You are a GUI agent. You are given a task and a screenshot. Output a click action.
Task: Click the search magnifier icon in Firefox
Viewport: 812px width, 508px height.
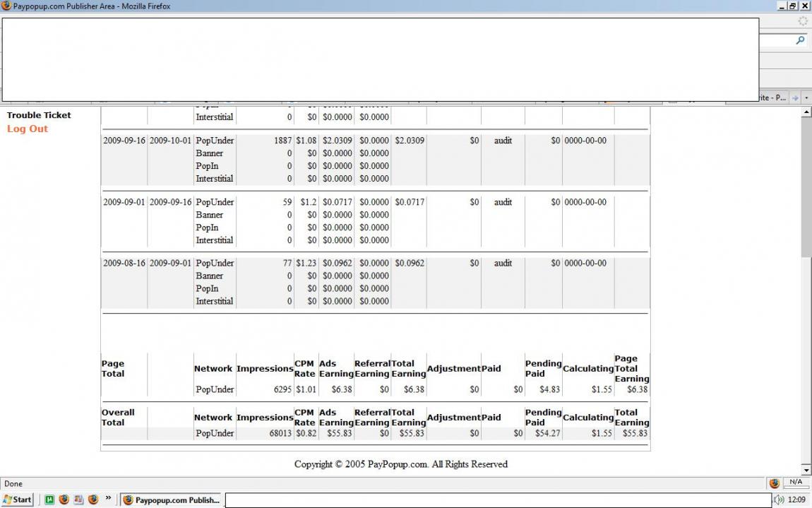coord(800,40)
